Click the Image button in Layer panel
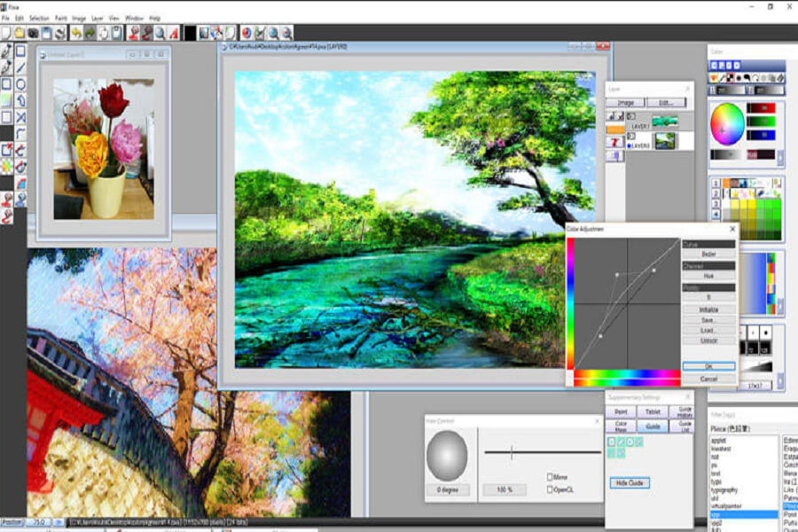This screenshot has height=532, width=798. coord(625,102)
